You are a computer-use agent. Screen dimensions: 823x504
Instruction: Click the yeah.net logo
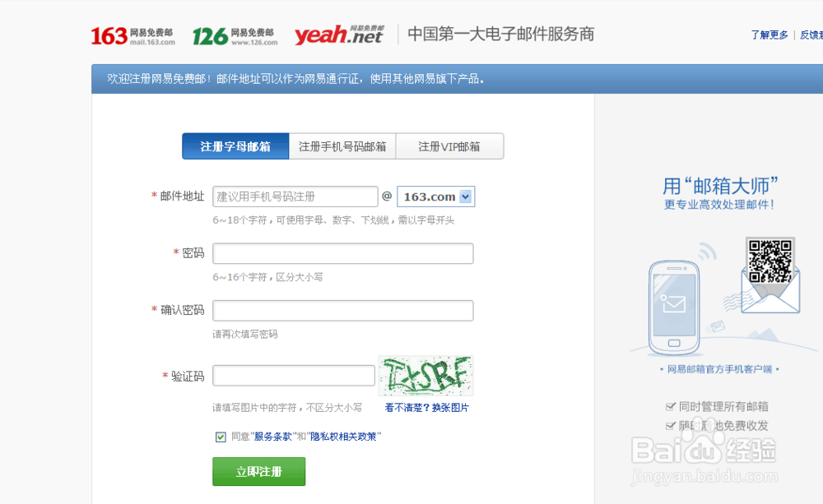[339, 35]
